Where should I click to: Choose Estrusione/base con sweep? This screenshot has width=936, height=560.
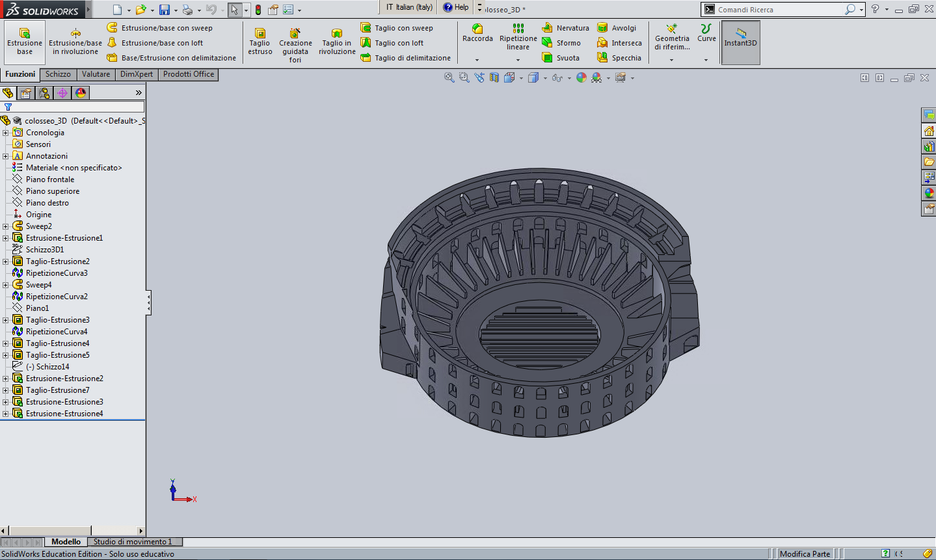coord(160,28)
